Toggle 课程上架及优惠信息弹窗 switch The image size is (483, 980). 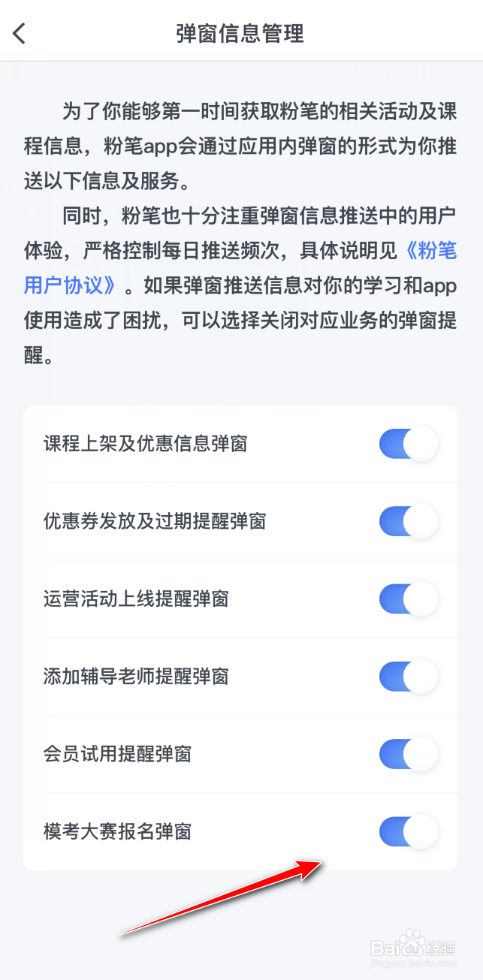[x=408, y=444]
